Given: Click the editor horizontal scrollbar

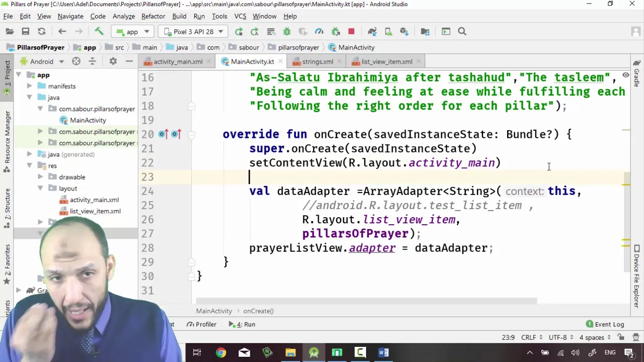Looking at the screenshot, I should [x=366, y=301].
